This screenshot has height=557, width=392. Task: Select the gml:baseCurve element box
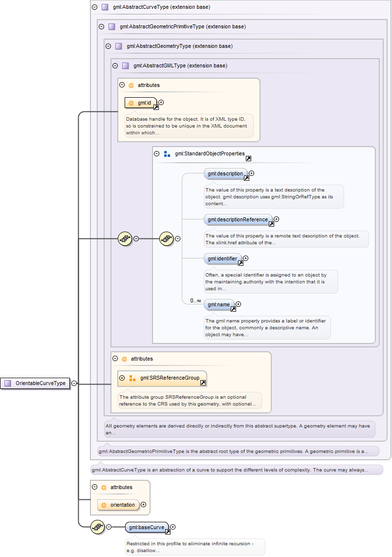pos(147,527)
